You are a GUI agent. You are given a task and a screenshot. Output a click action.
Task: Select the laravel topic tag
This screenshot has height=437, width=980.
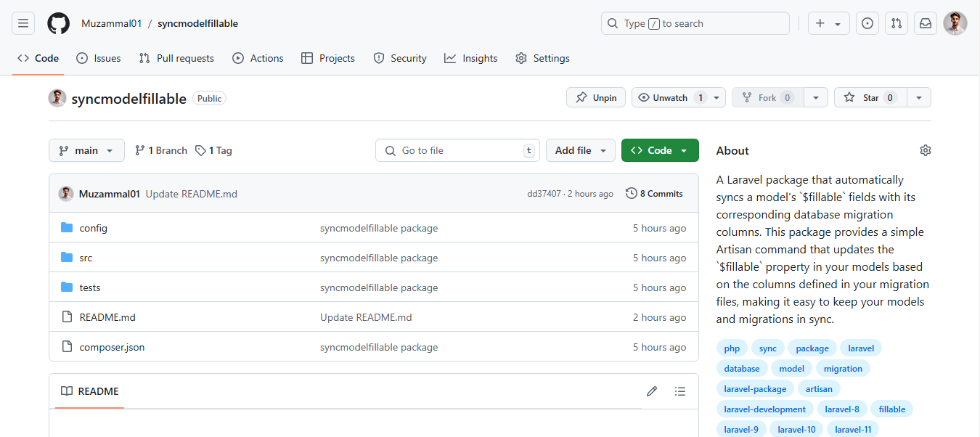(861, 348)
